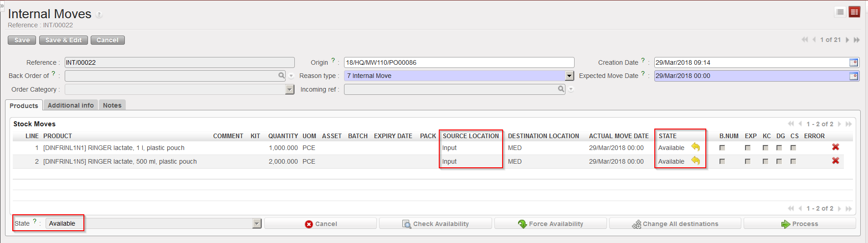Open the Notes tab
This screenshot has width=868, height=243.
coord(112,105)
